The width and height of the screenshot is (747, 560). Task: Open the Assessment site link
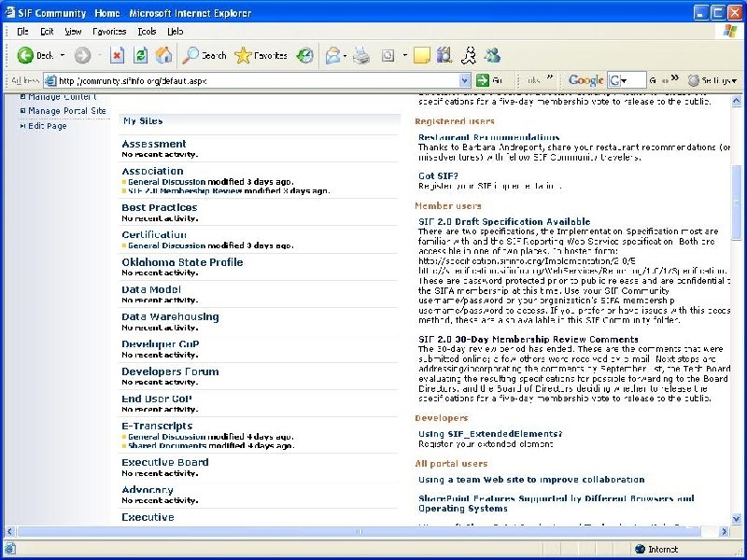(x=154, y=144)
